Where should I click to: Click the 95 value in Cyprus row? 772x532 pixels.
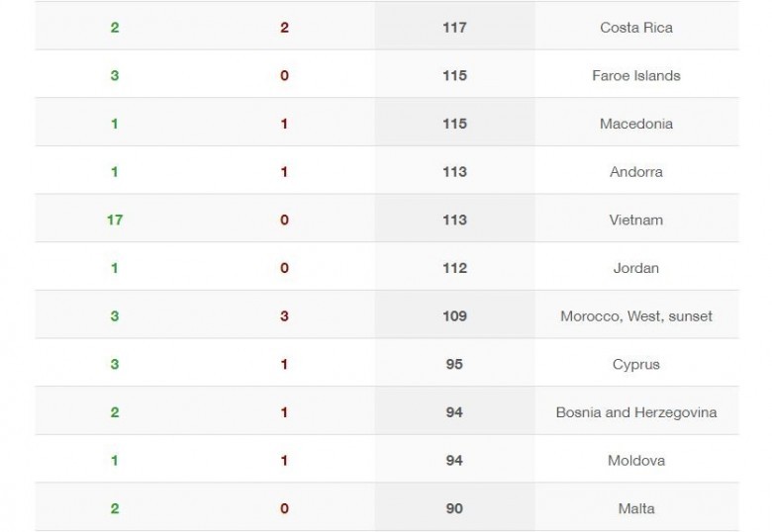click(454, 364)
